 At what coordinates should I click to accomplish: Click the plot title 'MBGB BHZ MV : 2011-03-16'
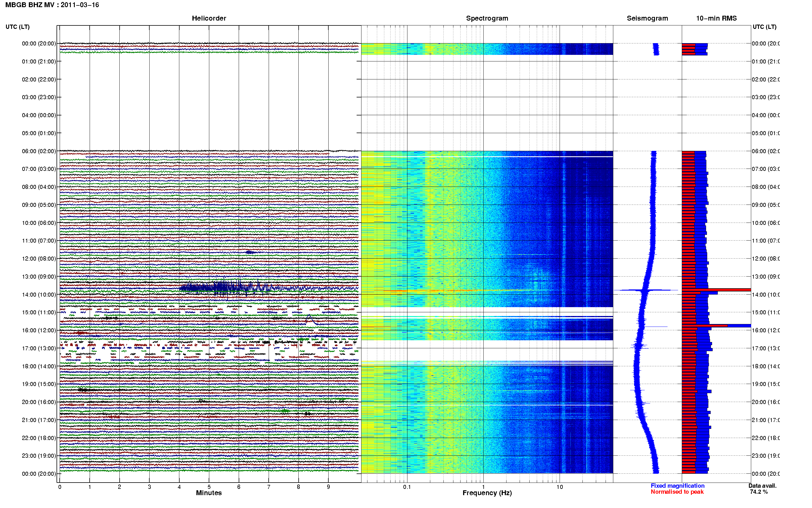point(52,5)
